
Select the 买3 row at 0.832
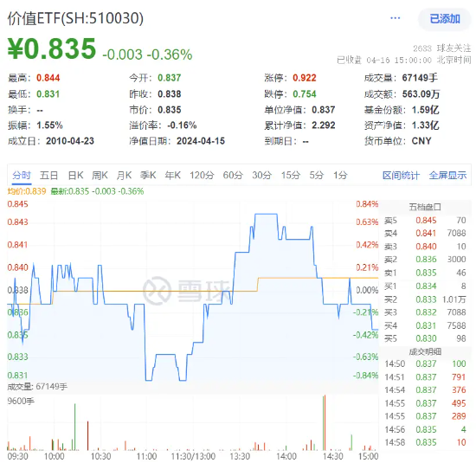click(425, 312)
